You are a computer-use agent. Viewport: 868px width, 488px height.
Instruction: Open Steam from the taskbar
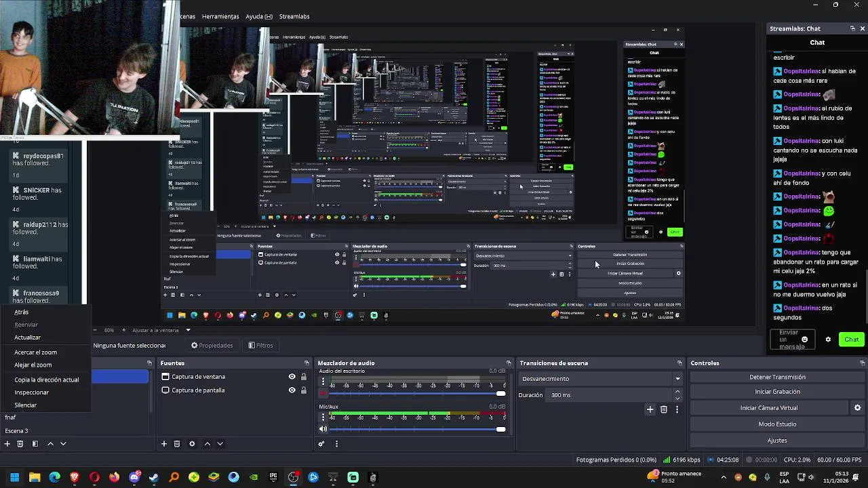coord(154,477)
